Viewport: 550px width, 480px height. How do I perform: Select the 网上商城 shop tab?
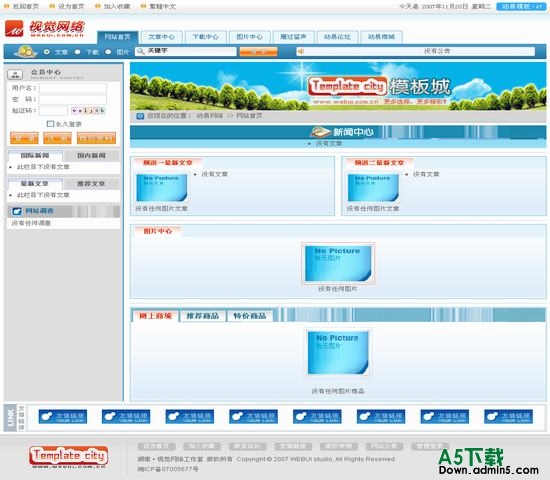click(x=155, y=316)
